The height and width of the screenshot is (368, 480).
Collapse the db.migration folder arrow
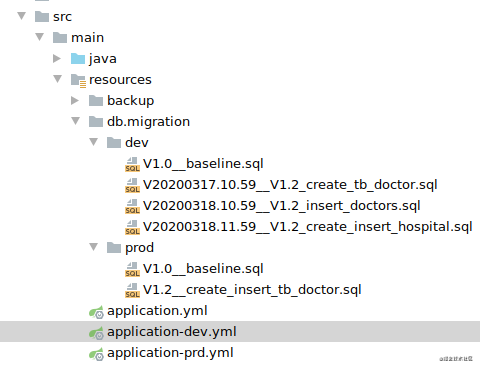[x=76, y=121]
